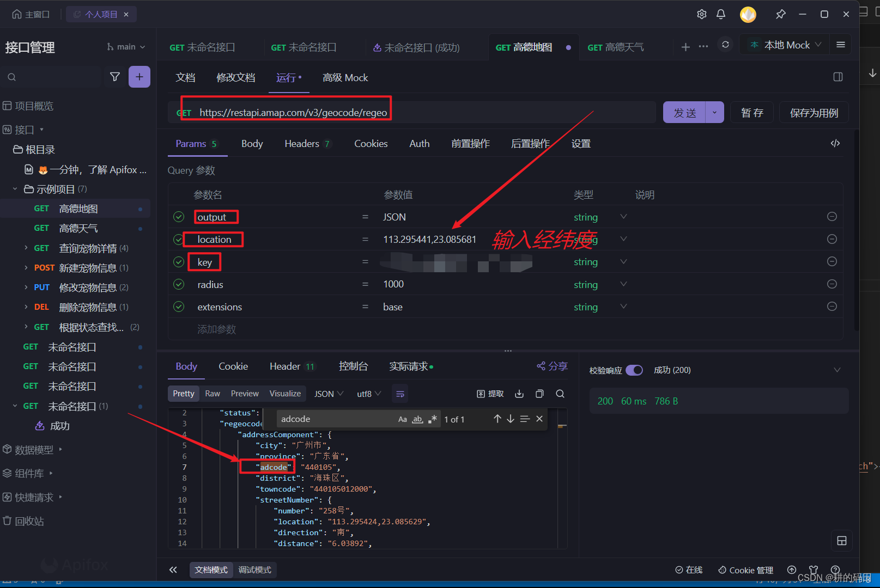Viewport: 880px width, 588px height.
Task: Collapse the bottom panel double-chevron icon
Action: 173,569
